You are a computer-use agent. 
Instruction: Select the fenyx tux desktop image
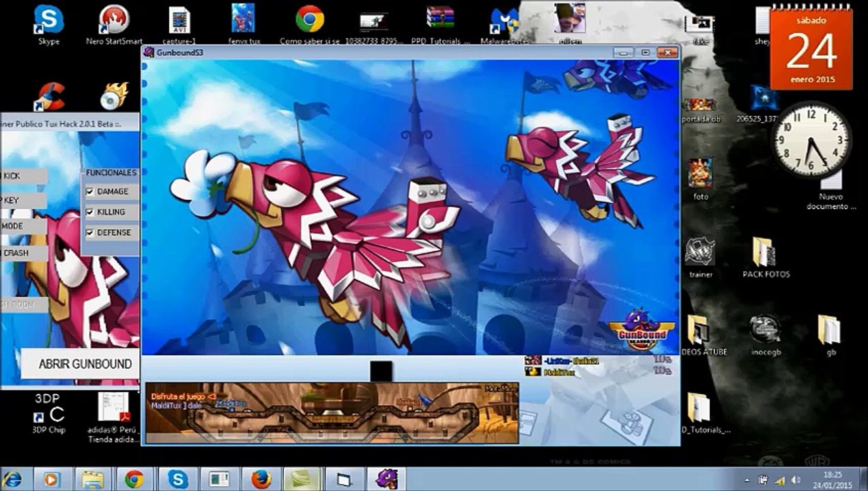coord(244,24)
